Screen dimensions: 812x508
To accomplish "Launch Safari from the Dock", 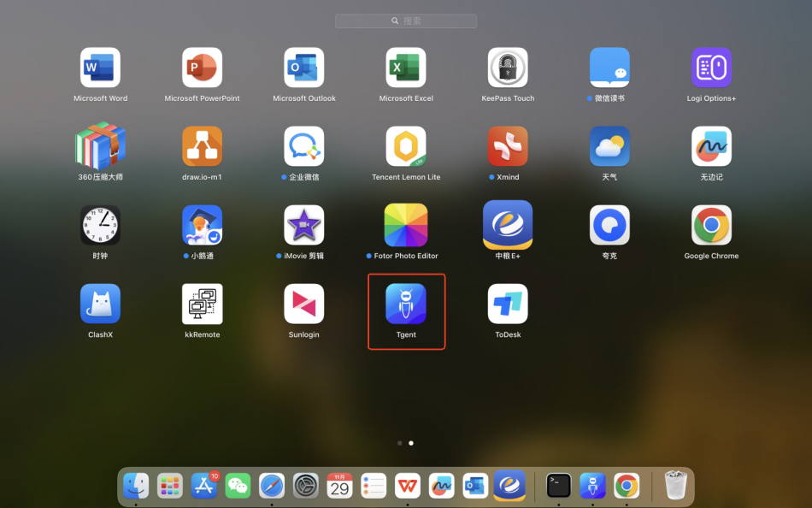I will 272,486.
